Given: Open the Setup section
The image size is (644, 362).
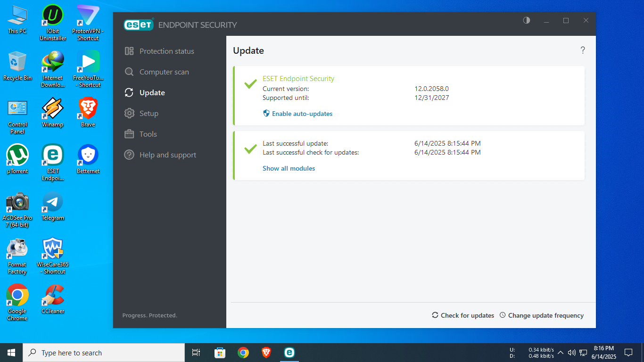Looking at the screenshot, I should point(141,113).
